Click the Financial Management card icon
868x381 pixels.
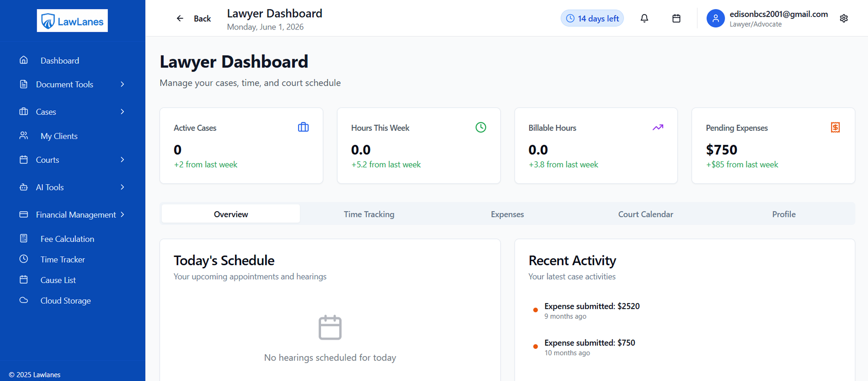pos(24,214)
